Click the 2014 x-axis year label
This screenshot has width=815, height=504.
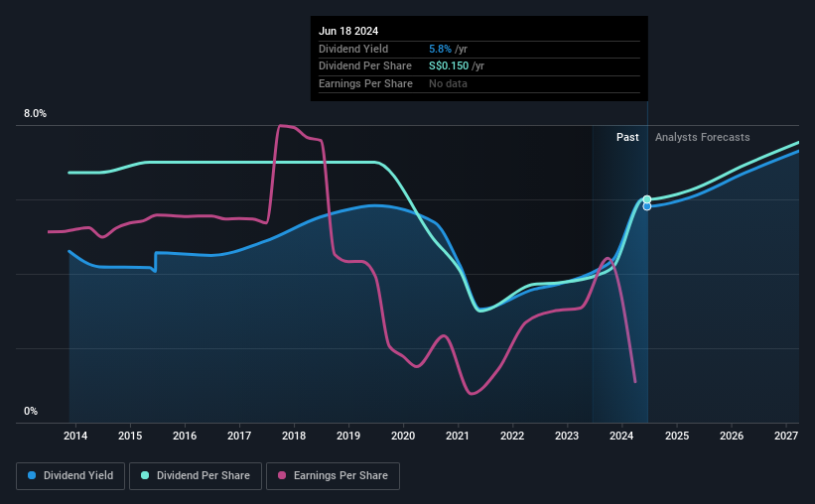75,436
